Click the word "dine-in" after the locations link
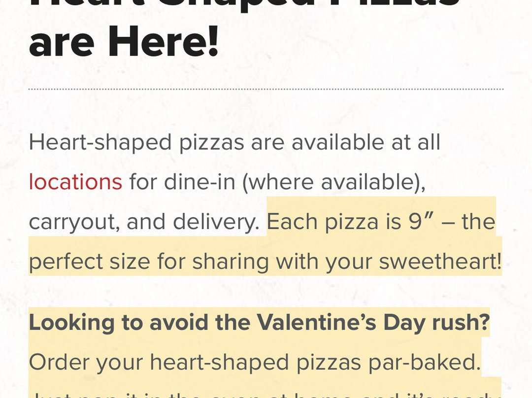This screenshot has width=532, height=398. 199,182
